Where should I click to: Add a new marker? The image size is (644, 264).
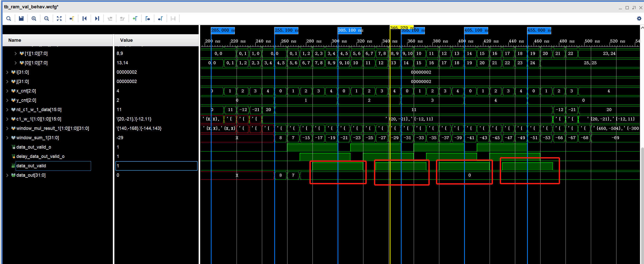pos(135,18)
